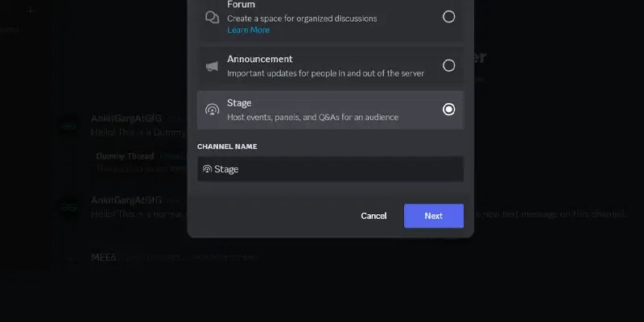Open the Learn More link under Forum
The height and width of the screenshot is (322, 644).
pos(248,30)
